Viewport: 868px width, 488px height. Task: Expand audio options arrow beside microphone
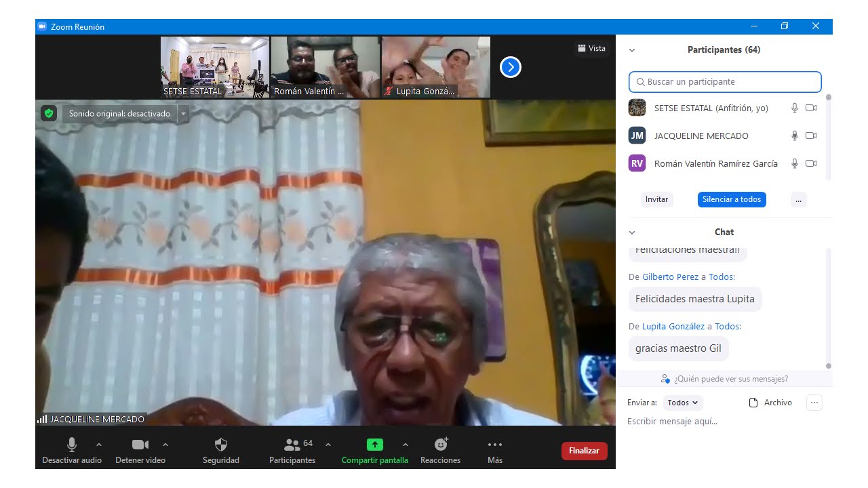tap(99, 445)
